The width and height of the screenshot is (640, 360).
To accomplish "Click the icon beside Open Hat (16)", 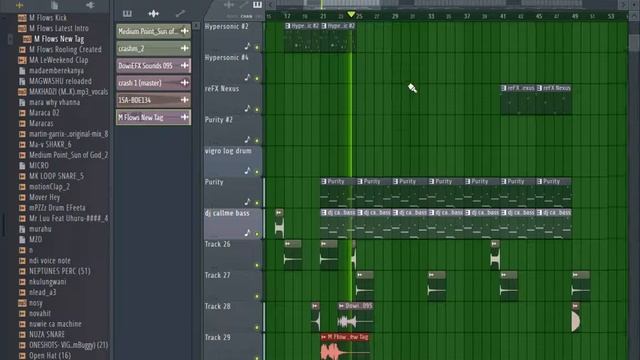I will point(22,356).
